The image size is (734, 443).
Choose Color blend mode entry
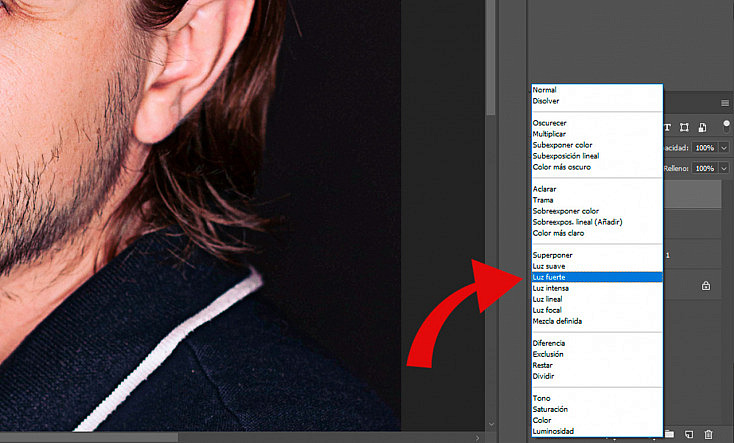click(x=597, y=420)
